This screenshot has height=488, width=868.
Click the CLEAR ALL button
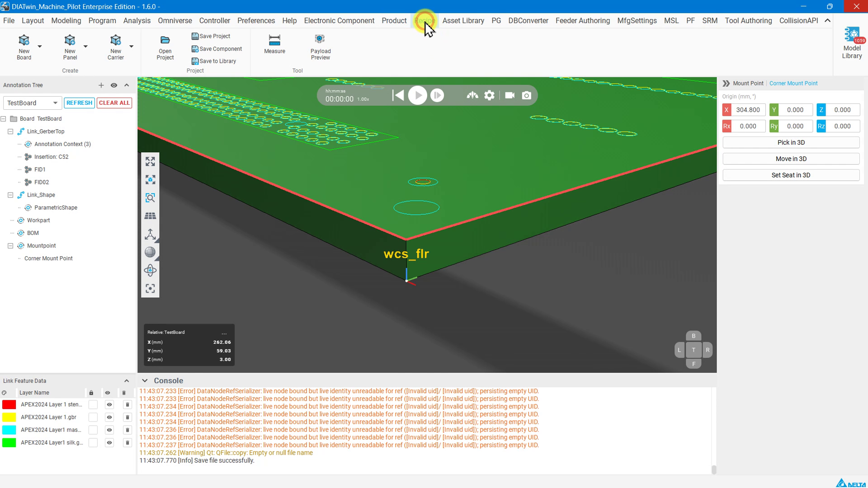[114, 103]
